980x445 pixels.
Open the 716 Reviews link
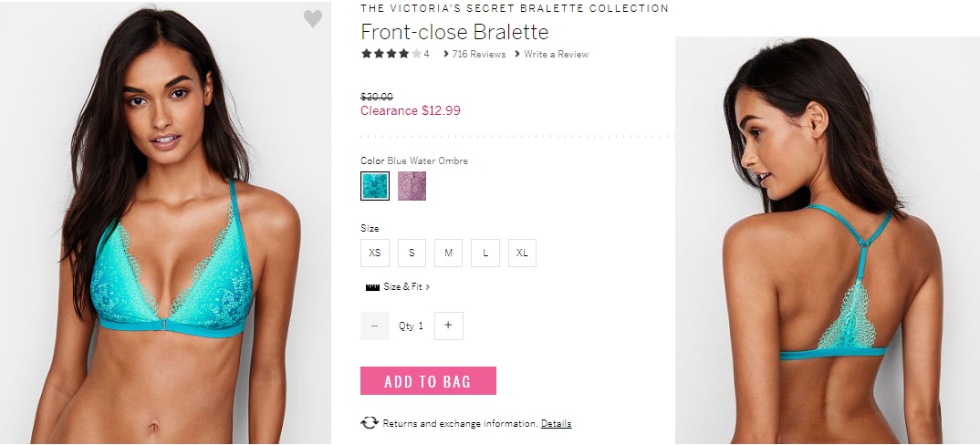(478, 55)
